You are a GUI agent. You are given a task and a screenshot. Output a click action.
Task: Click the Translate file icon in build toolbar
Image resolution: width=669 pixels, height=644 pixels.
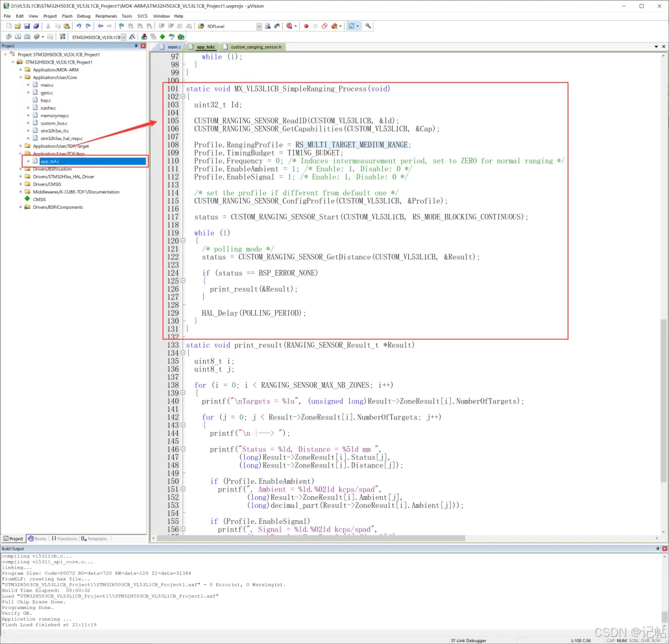point(8,37)
